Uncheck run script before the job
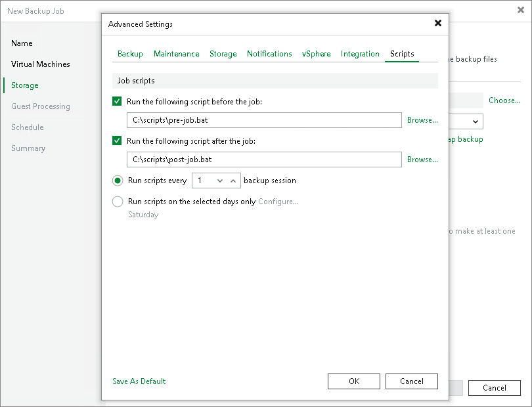Viewport: 532px width, 407px height. 117,101
